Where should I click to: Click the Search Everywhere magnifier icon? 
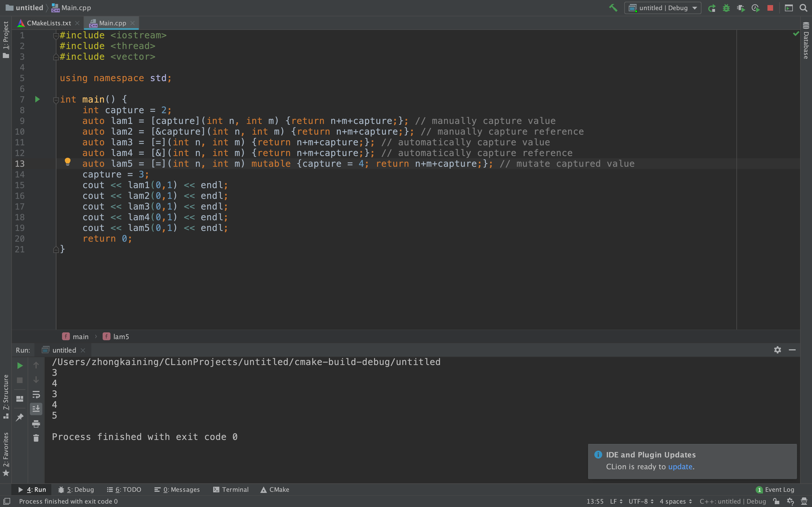click(x=803, y=8)
